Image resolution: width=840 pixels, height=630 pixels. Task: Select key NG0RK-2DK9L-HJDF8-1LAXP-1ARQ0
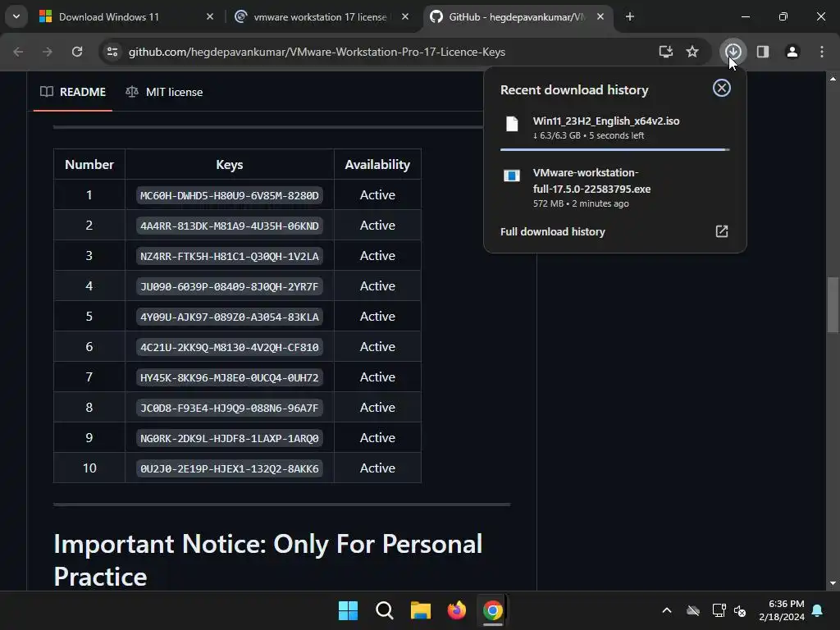click(x=230, y=438)
